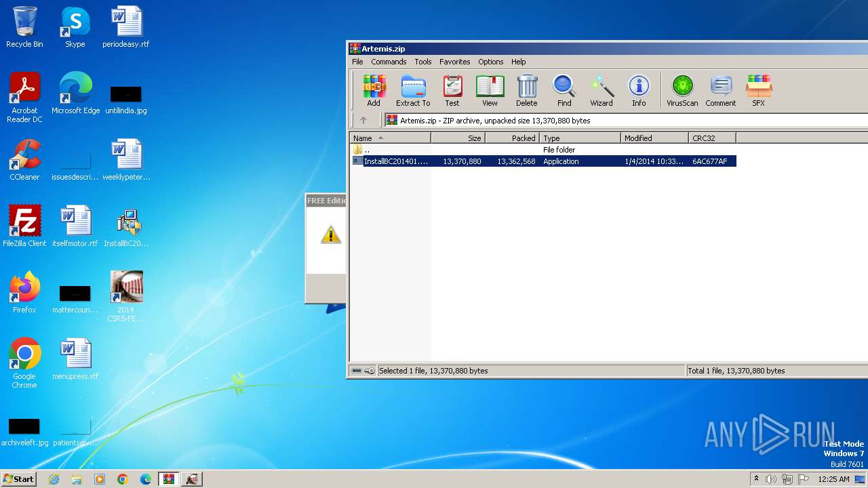
Task: Open mattercoun desktop file
Action: tap(75, 298)
